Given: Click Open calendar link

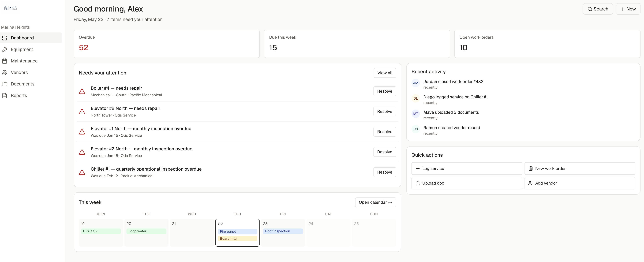Looking at the screenshot, I should point(376,203).
